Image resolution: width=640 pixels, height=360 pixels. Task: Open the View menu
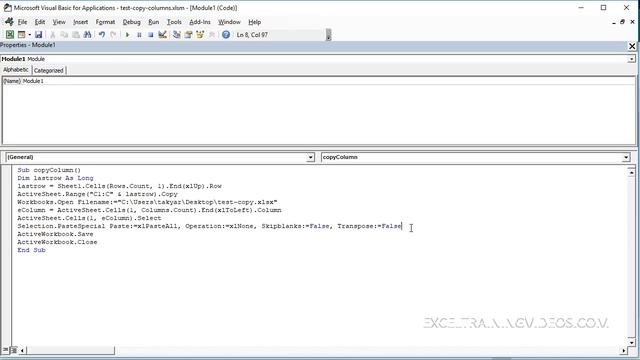(59, 22)
